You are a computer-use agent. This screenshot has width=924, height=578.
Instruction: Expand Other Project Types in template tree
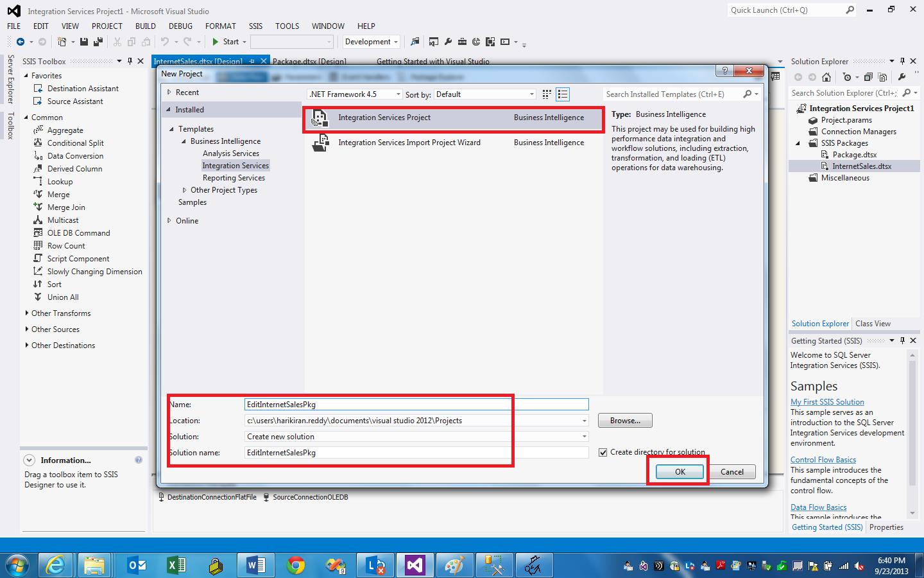(185, 190)
